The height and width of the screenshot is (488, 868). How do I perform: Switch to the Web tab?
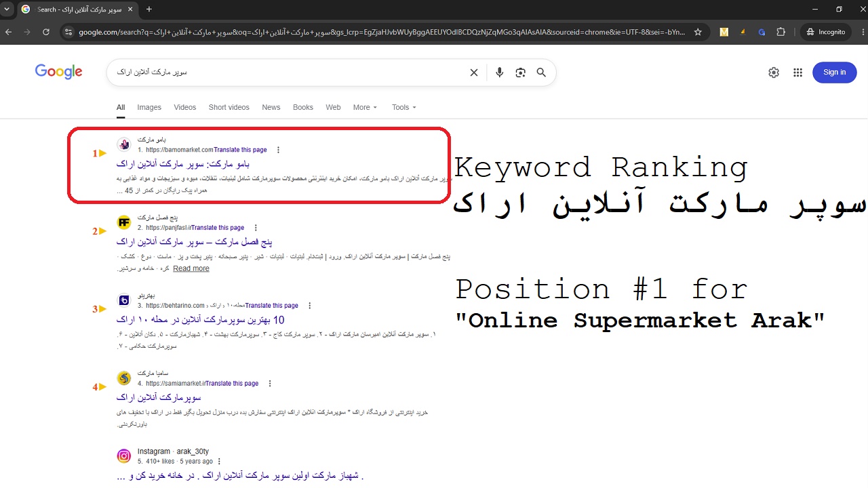333,107
